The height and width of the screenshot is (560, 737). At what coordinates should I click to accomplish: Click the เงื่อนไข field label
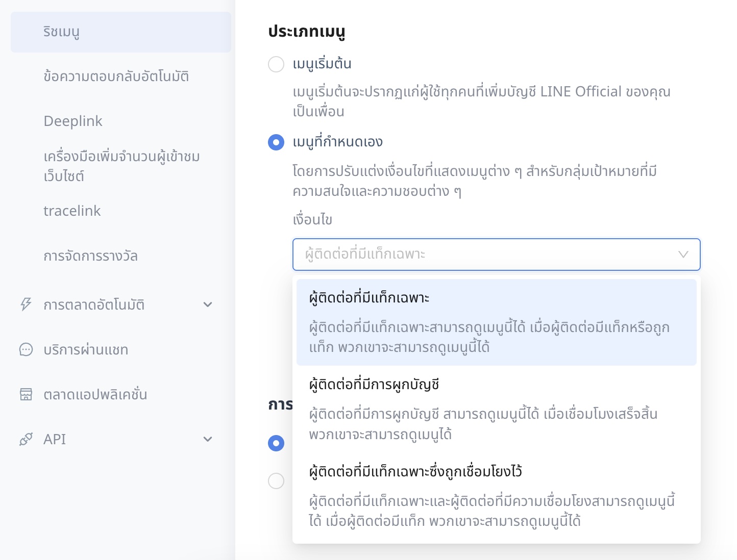pyautogui.click(x=312, y=220)
